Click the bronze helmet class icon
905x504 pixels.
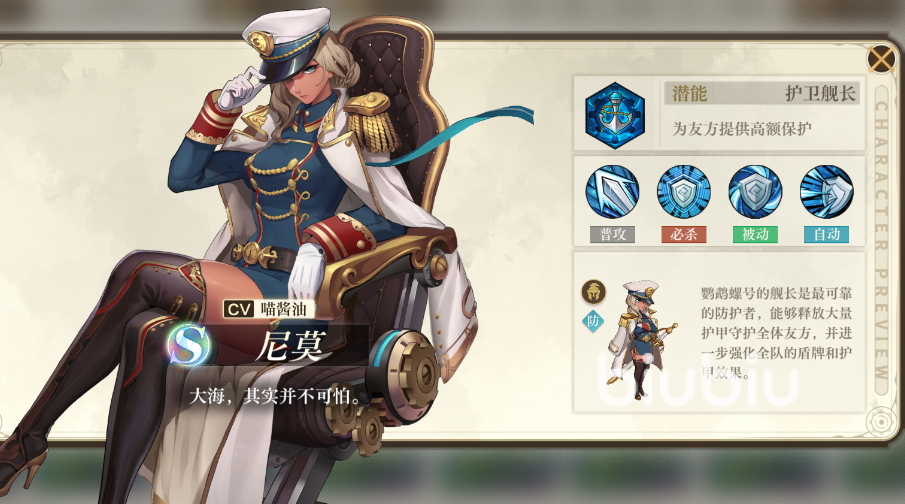pos(593,292)
